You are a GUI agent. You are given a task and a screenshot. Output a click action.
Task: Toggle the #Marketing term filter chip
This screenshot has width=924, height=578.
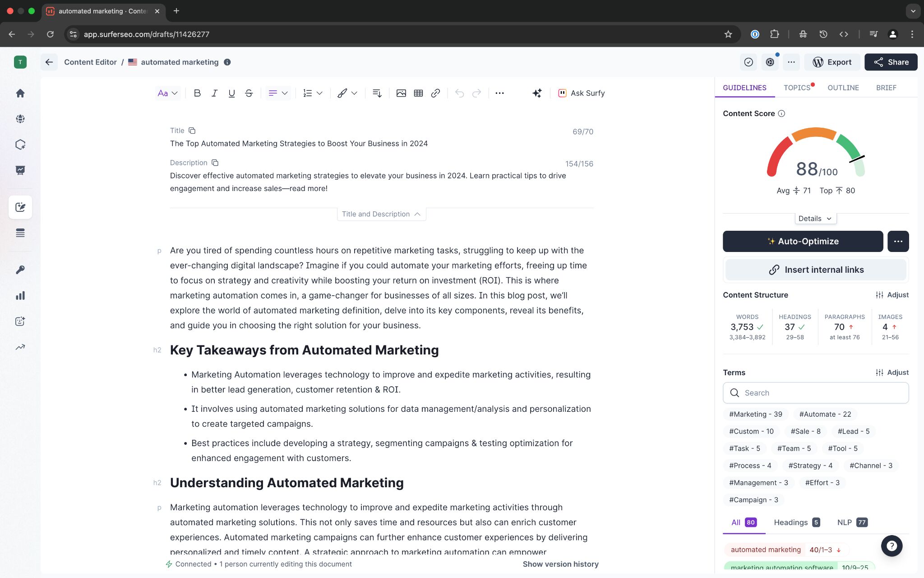pyautogui.click(x=755, y=414)
